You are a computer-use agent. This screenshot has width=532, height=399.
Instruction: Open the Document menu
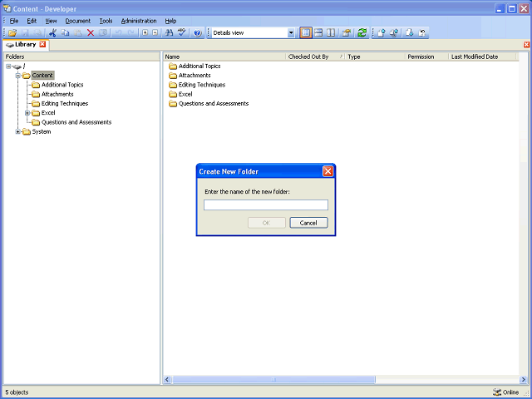(x=77, y=21)
